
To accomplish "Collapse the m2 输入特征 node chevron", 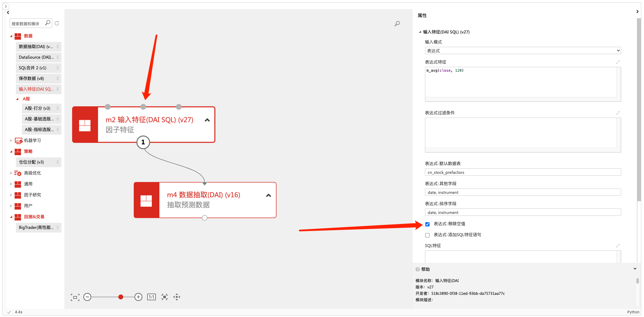I will (207, 120).
